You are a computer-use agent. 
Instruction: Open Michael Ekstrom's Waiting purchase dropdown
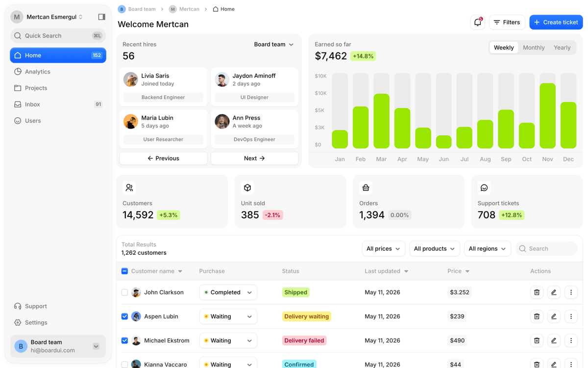[x=228, y=341]
